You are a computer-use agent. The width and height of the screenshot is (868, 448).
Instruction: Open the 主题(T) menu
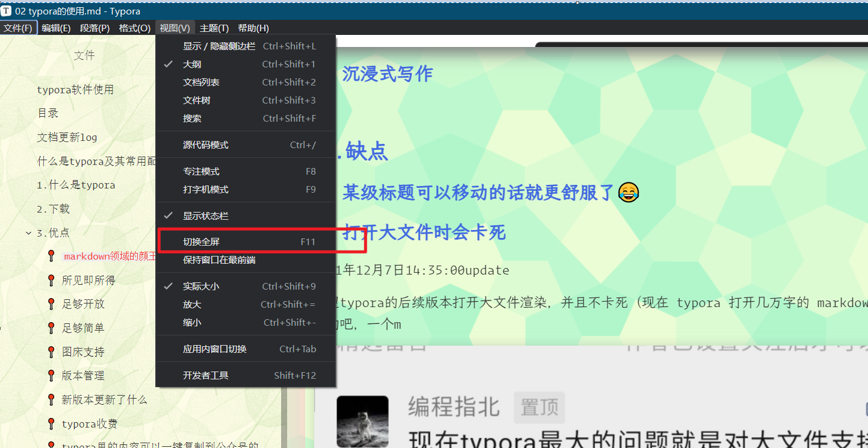[x=214, y=28]
